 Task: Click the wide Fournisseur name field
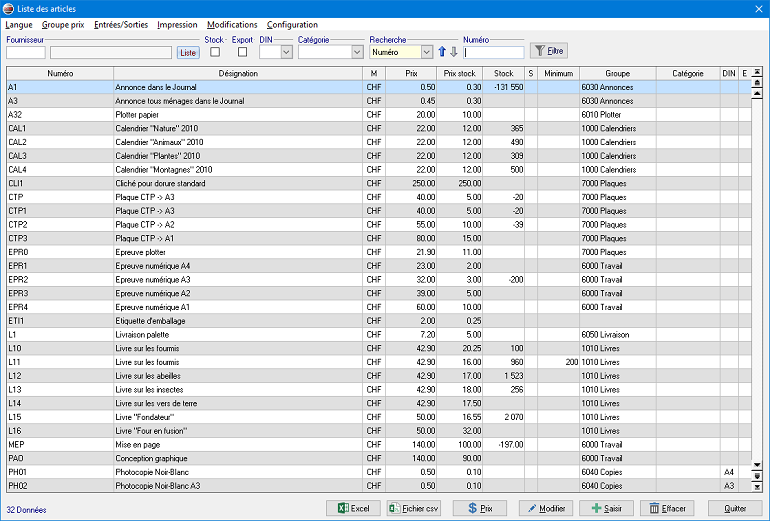pos(111,53)
